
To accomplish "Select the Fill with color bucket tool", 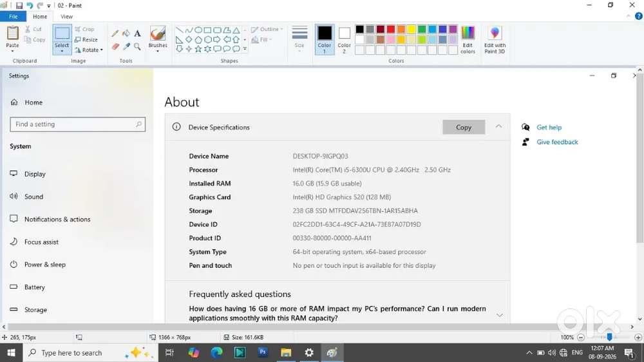I will click(x=126, y=33).
